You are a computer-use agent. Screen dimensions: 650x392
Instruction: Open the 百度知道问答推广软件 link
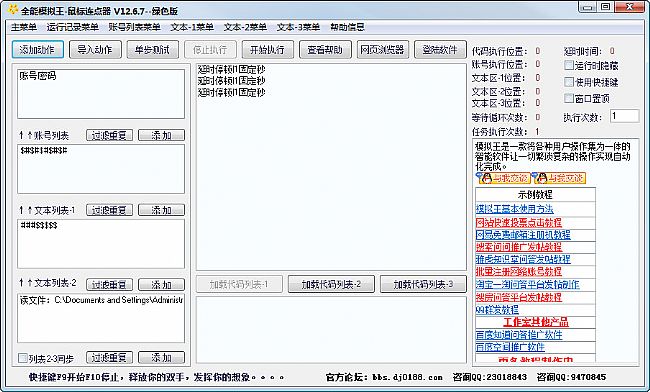click(x=519, y=334)
